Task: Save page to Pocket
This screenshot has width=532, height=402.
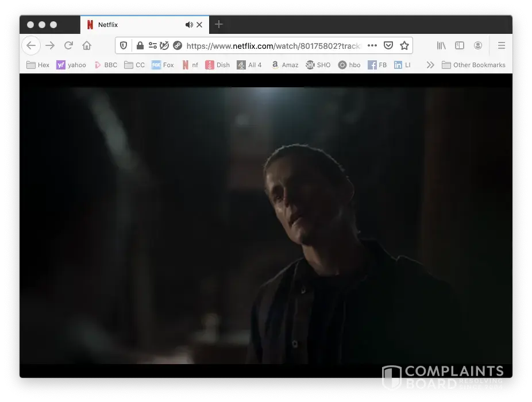Action: click(388, 45)
